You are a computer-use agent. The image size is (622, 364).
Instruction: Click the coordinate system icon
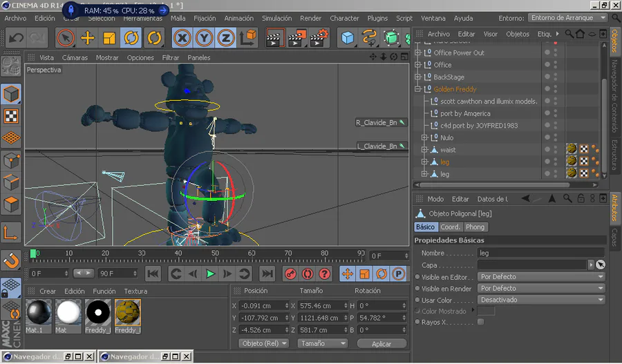click(248, 38)
